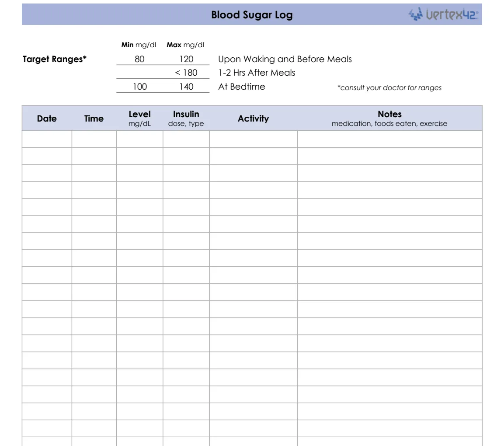Click the 1-2 Hrs After Meals text
Image resolution: width=504 pixels, height=446 pixels.
(257, 73)
